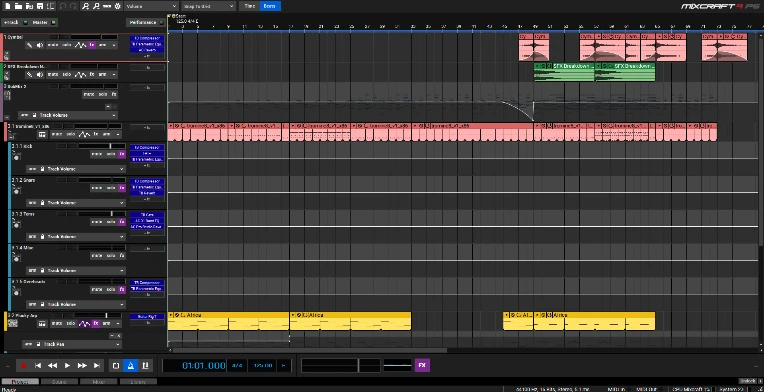The image size is (764, 392).
Task: Open the Snare Track Volume automation dropdown
Action: (x=76, y=203)
